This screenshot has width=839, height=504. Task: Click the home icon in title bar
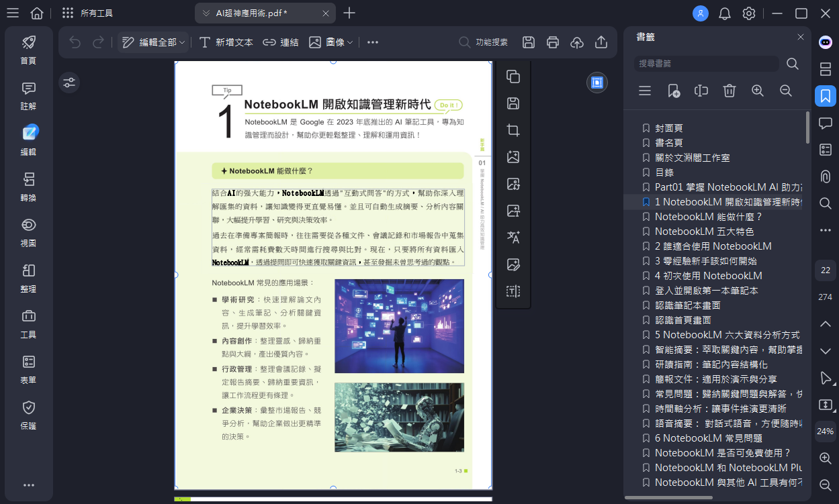[x=37, y=13]
